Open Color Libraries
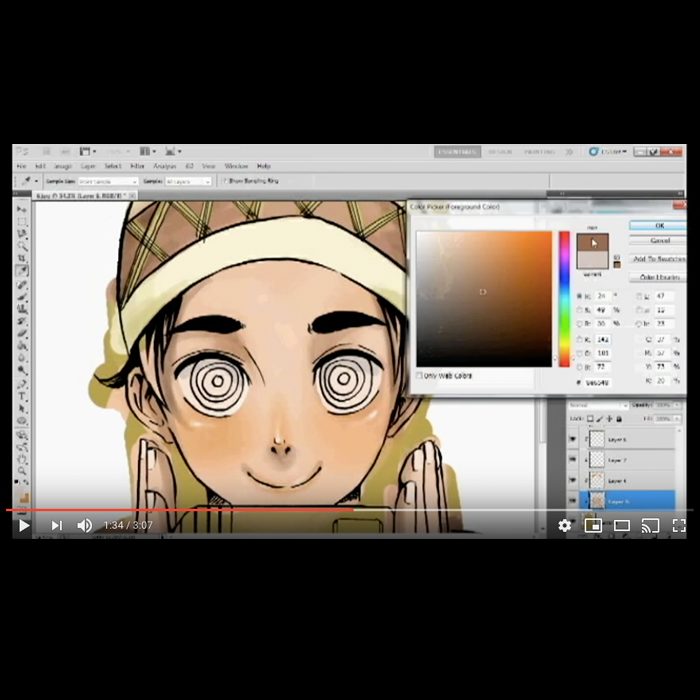This screenshot has height=700, width=700. pos(659,277)
